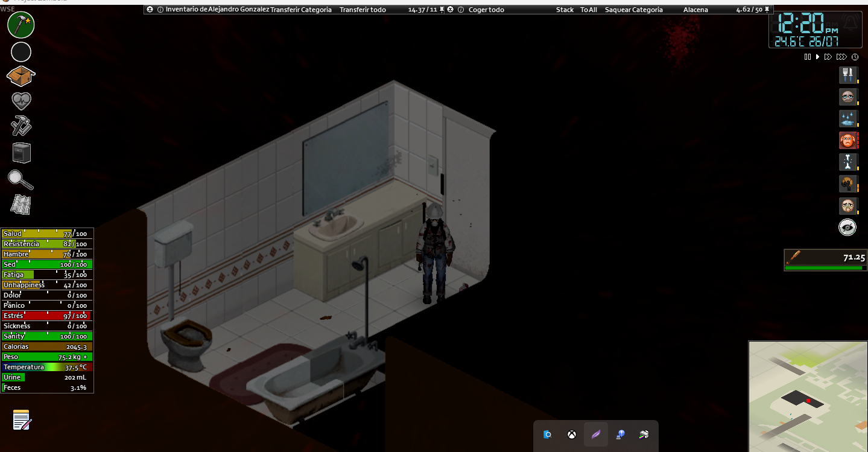Click the hungry moodle fork and knife icon

(x=848, y=75)
